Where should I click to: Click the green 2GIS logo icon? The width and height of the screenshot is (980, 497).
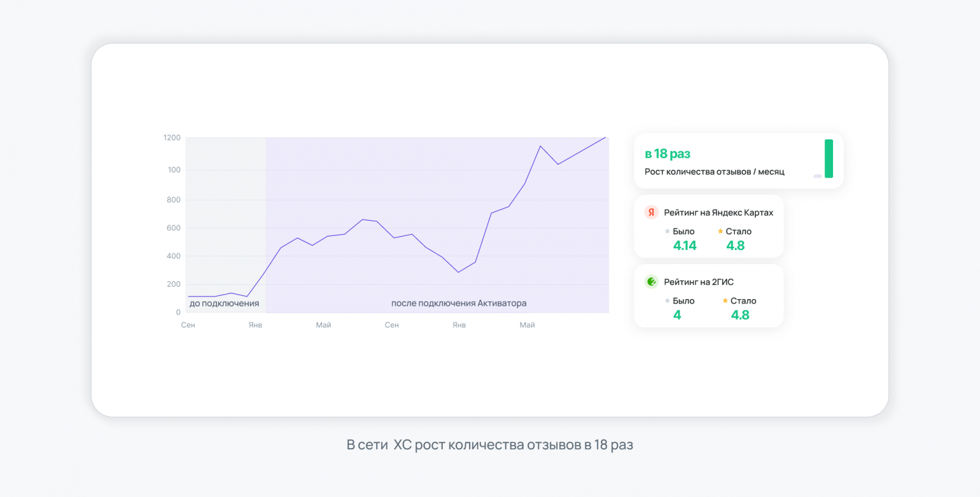(x=651, y=282)
